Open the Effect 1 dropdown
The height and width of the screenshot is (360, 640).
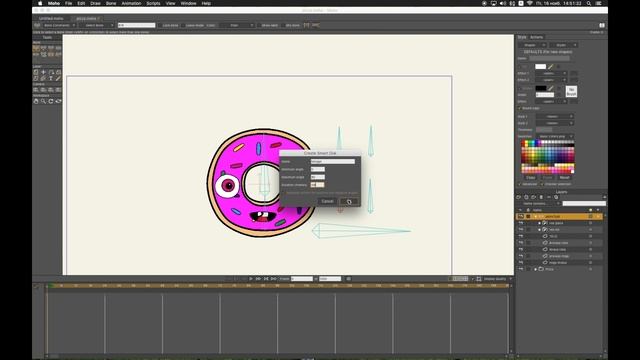tap(552, 73)
